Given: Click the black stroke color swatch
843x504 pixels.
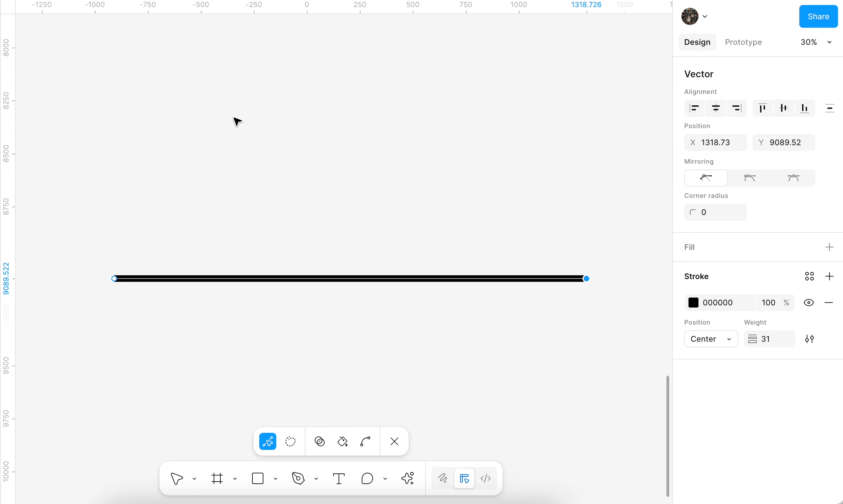Looking at the screenshot, I should [693, 303].
